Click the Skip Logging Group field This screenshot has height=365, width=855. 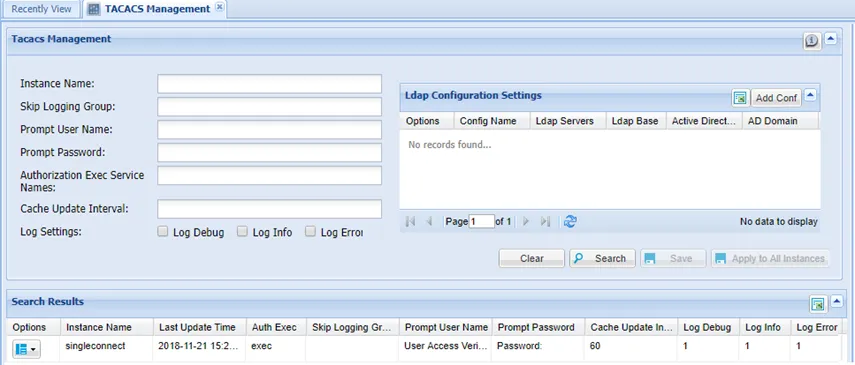269,107
